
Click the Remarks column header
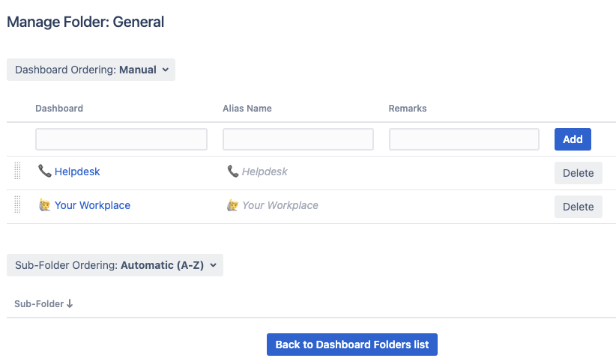coord(407,109)
